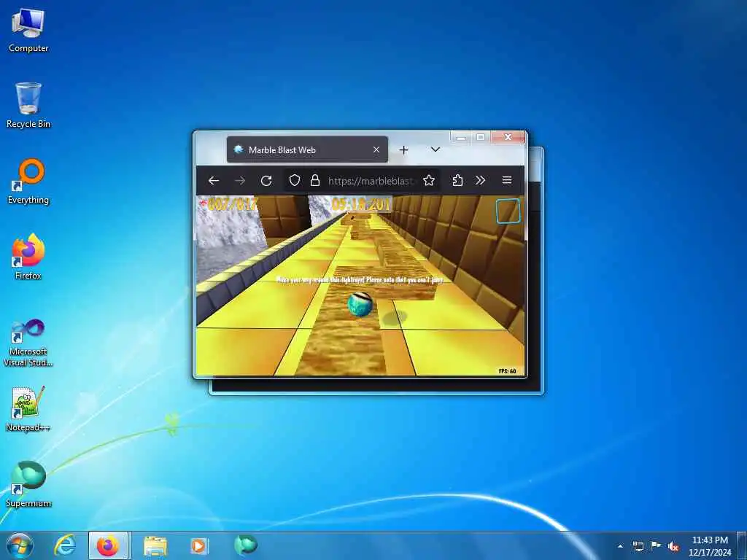
Task: Show more tools with the double-chevron overflow
Action: [x=480, y=181]
